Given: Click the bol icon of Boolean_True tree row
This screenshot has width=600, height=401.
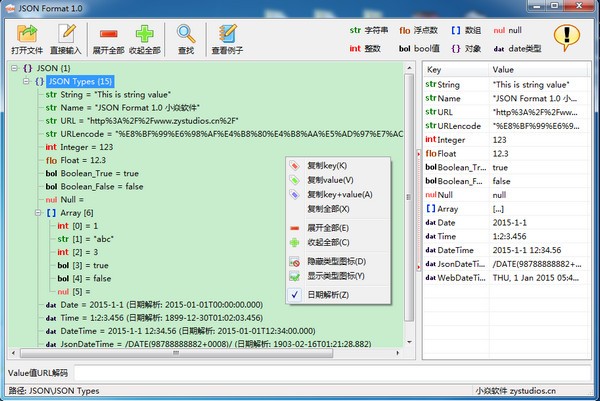Looking at the screenshot, I should [x=51, y=173].
